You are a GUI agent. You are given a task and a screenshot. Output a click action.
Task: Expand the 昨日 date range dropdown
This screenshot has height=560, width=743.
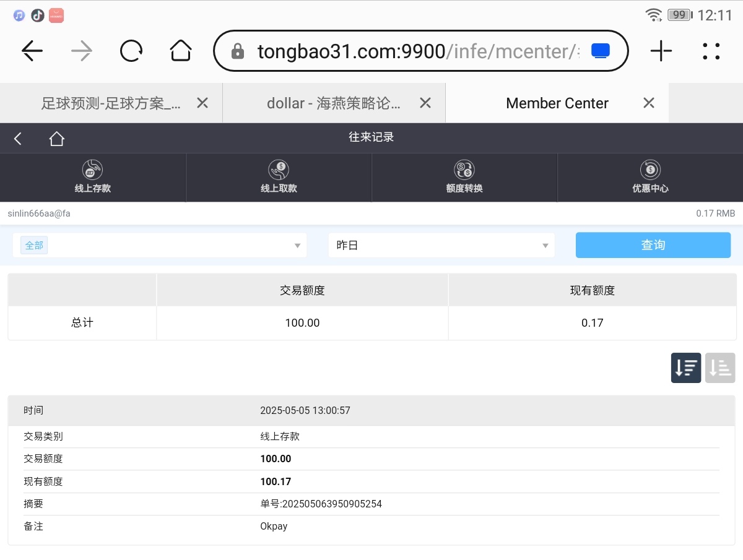(x=441, y=246)
